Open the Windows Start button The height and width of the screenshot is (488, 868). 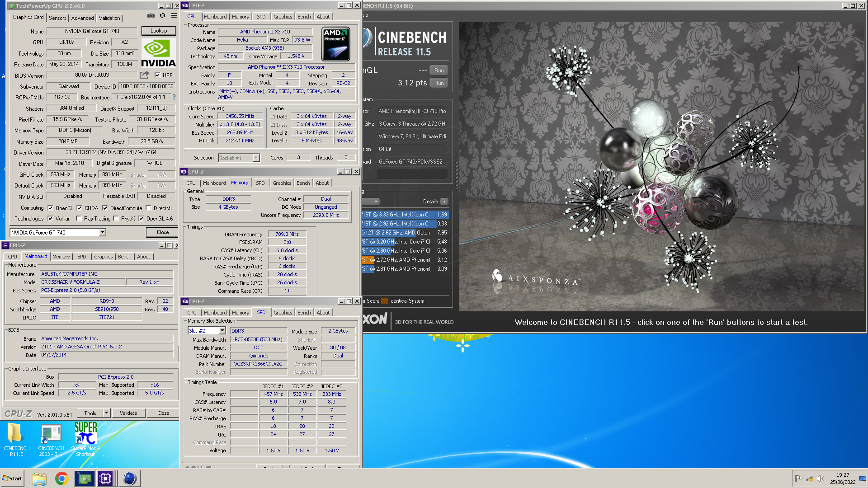click(x=12, y=479)
